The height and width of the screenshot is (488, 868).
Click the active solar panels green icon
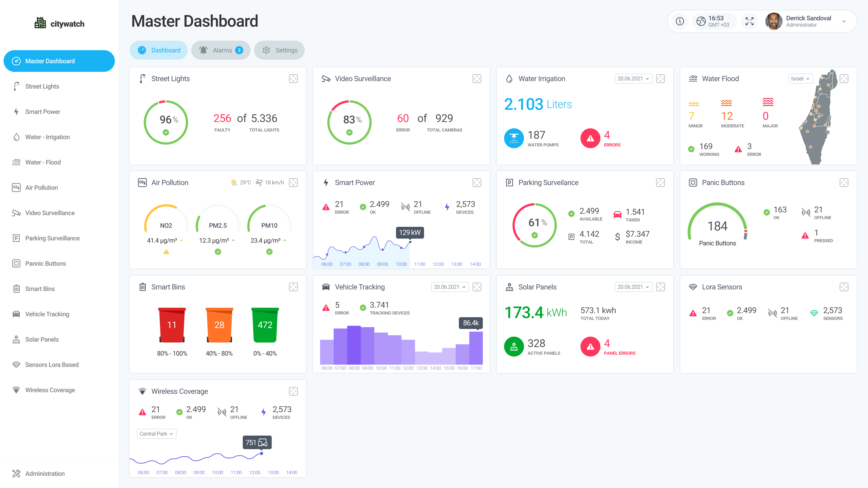pyautogui.click(x=514, y=347)
